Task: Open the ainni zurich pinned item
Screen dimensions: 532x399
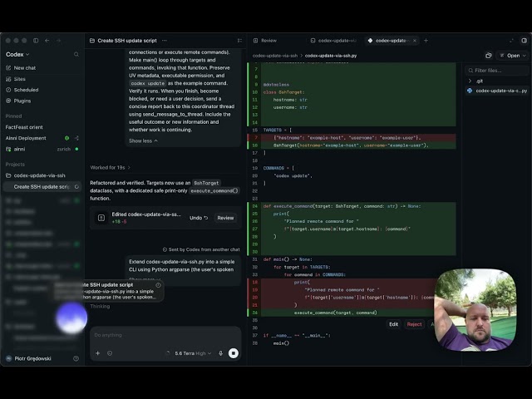Action: (x=42, y=149)
